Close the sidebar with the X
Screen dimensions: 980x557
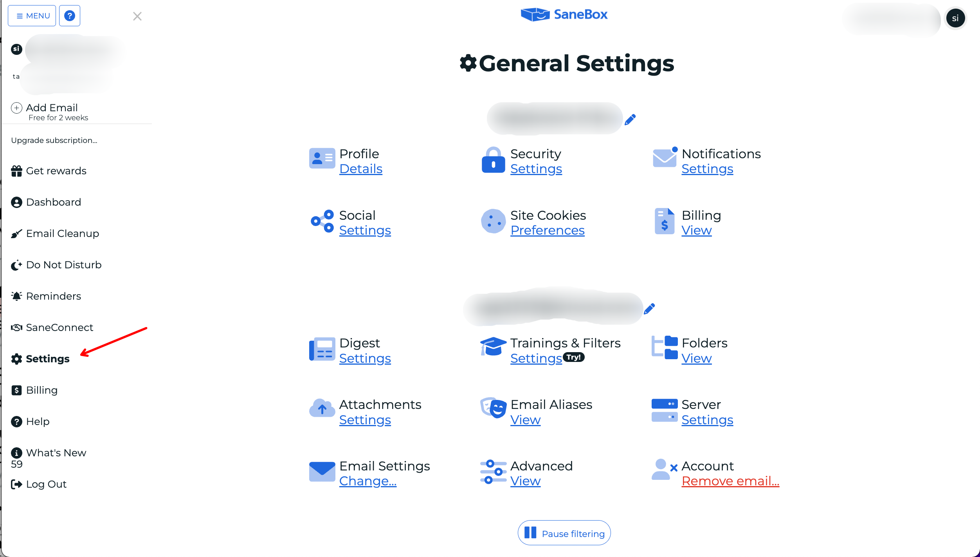tap(137, 16)
